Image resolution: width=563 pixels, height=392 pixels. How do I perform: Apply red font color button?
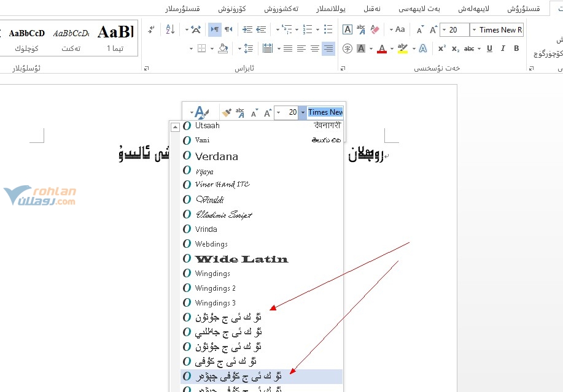tap(382, 48)
